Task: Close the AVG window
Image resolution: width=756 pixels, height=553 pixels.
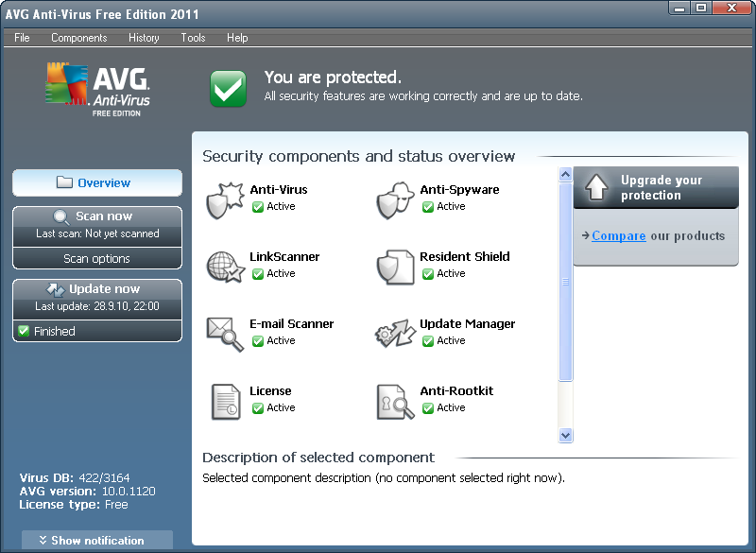Action: tap(731, 8)
